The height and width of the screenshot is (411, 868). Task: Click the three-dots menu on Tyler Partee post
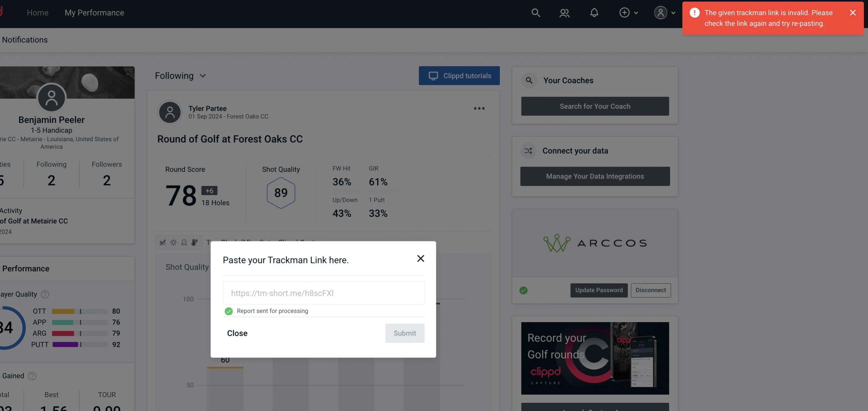point(479,109)
